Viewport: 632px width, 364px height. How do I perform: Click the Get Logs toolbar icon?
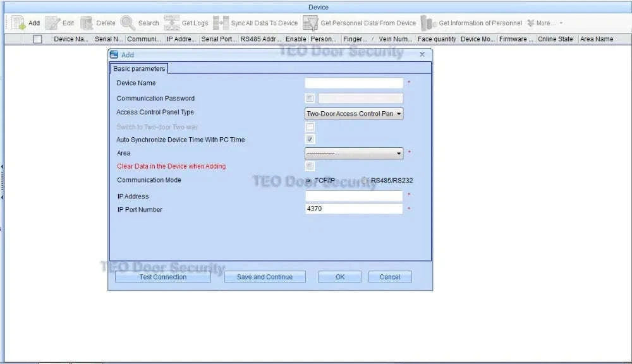(172, 23)
